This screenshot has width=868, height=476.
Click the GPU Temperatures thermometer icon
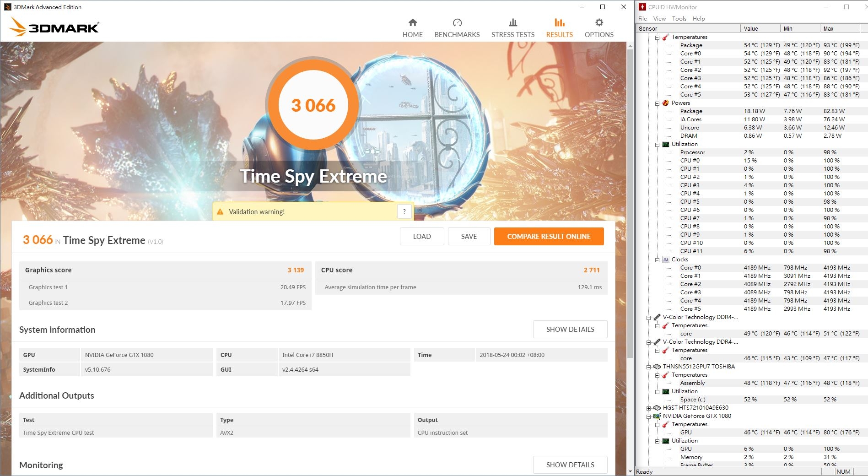(x=666, y=424)
